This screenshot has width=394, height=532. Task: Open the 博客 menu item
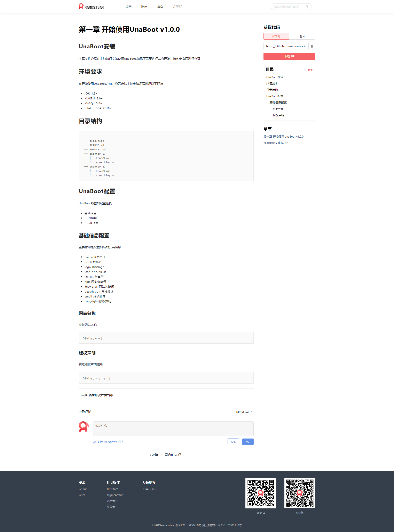[x=160, y=7]
